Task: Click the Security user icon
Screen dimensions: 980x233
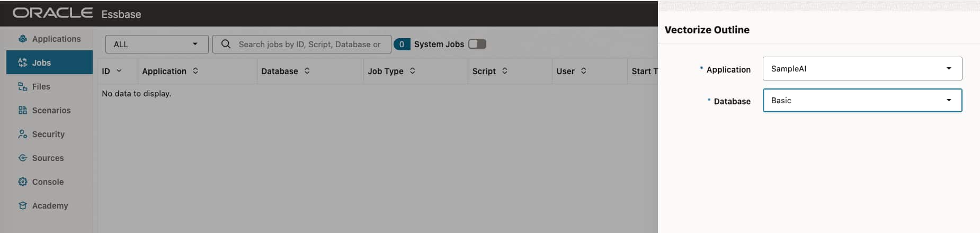Action: point(22,134)
